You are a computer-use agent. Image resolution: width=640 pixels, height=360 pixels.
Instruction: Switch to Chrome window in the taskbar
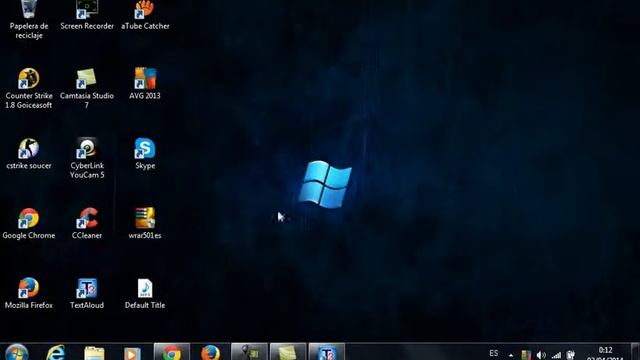point(172,352)
